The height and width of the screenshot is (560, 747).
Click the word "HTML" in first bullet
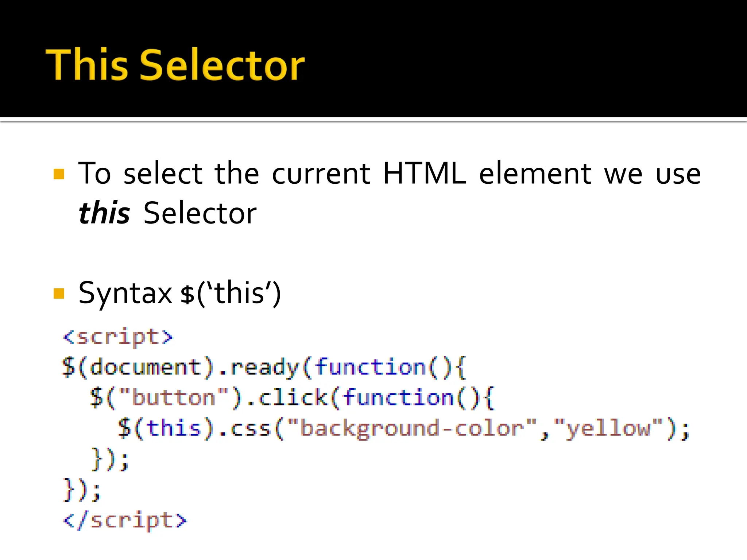(x=424, y=173)
